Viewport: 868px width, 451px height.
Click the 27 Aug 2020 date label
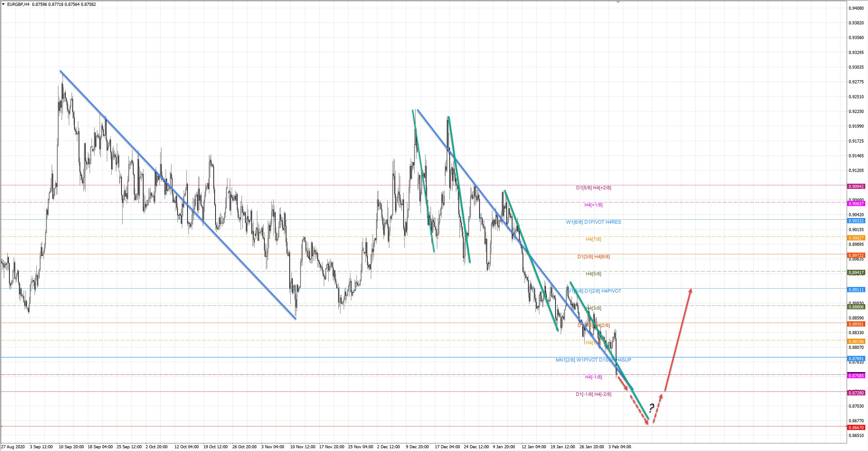(x=13, y=447)
